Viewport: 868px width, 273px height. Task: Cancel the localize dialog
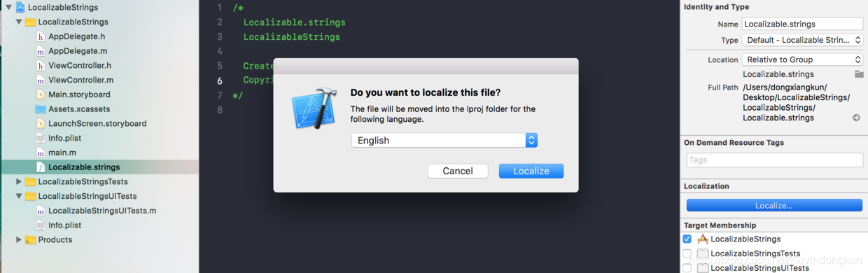tap(458, 171)
